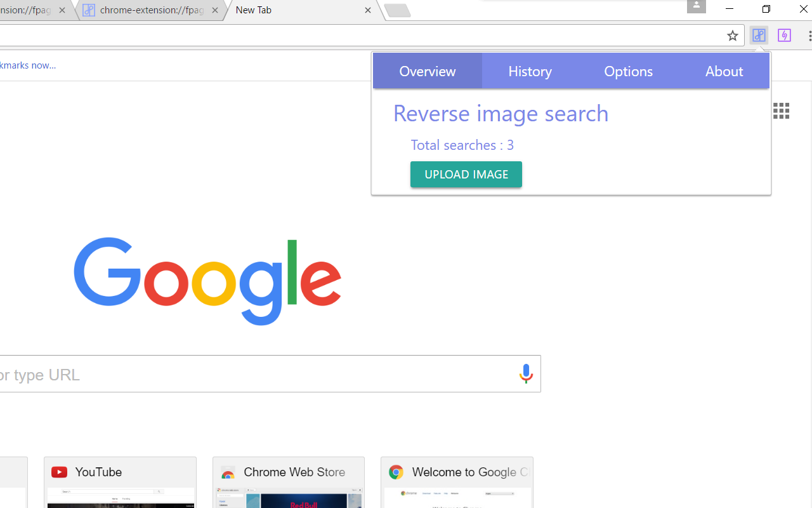
Task: Focus the Google search box
Action: (x=270, y=373)
